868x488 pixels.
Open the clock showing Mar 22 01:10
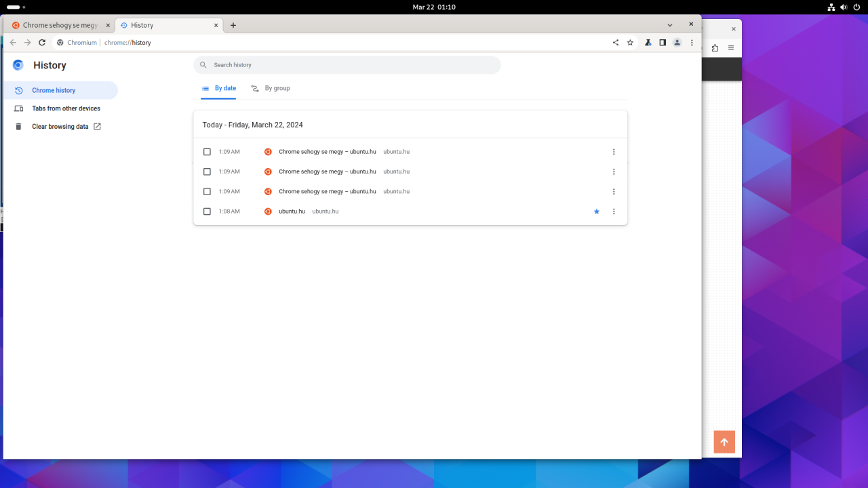point(434,7)
